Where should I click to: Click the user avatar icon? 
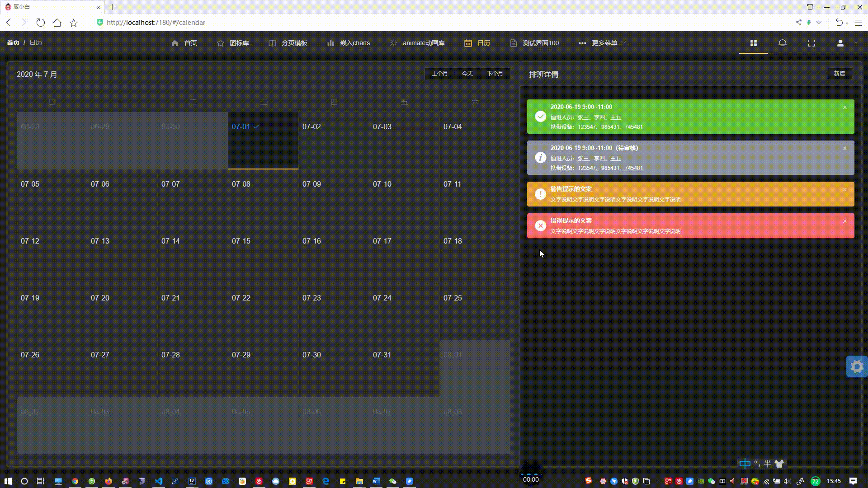click(840, 43)
